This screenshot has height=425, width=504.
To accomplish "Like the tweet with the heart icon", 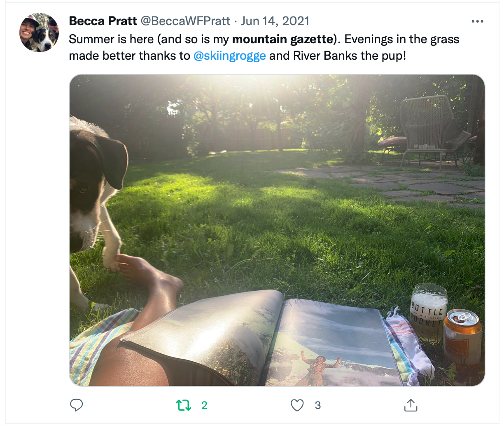I will [297, 405].
